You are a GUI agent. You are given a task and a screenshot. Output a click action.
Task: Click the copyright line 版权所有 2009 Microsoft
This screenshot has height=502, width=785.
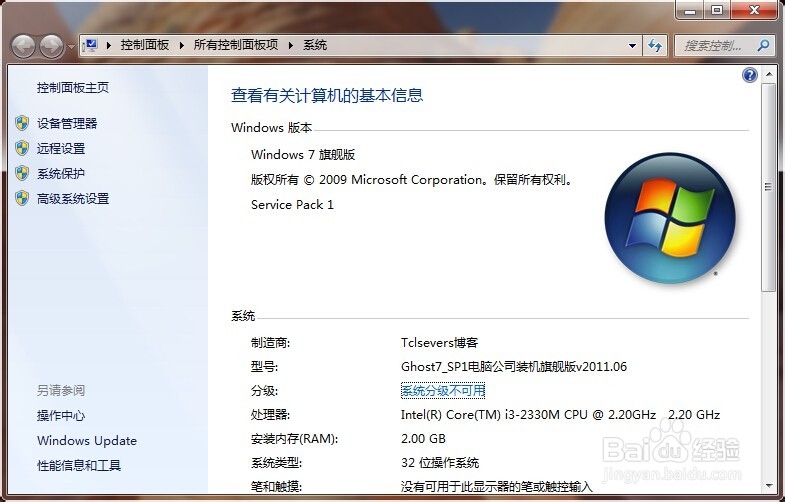pos(412,180)
